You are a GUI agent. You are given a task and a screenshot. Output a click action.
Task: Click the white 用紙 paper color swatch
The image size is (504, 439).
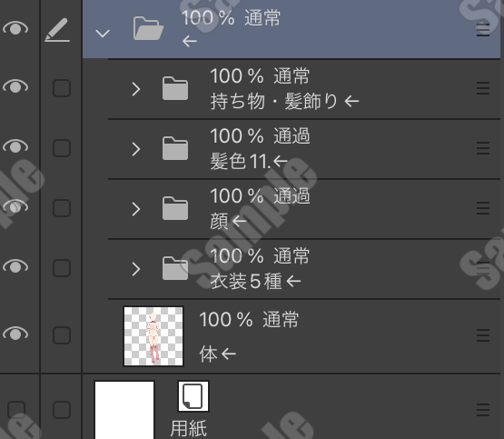click(x=124, y=410)
